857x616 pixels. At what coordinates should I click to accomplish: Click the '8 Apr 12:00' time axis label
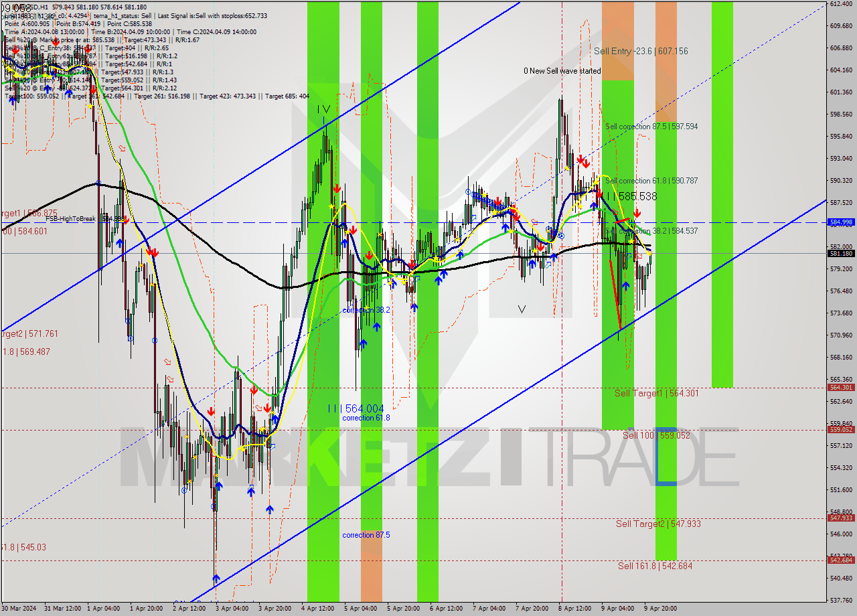(575, 609)
